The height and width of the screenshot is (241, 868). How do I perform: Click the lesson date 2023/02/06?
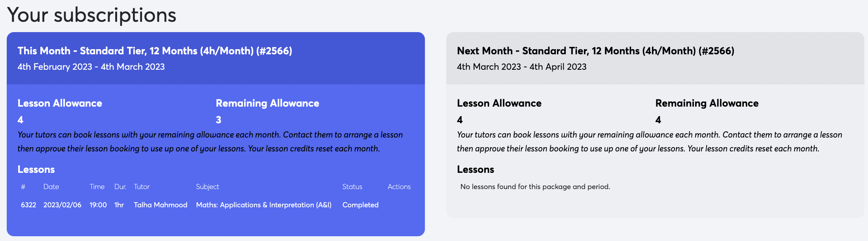[x=62, y=205]
